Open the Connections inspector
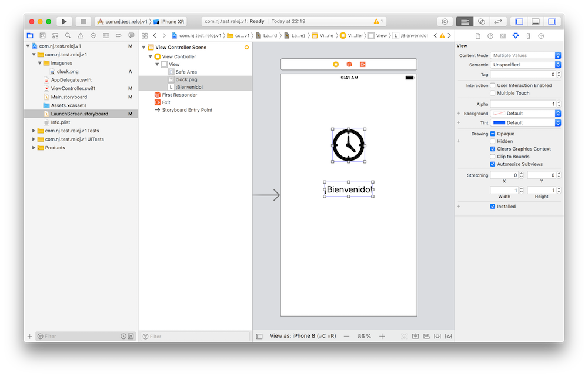This screenshot has height=376, width=588. (x=541, y=36)
